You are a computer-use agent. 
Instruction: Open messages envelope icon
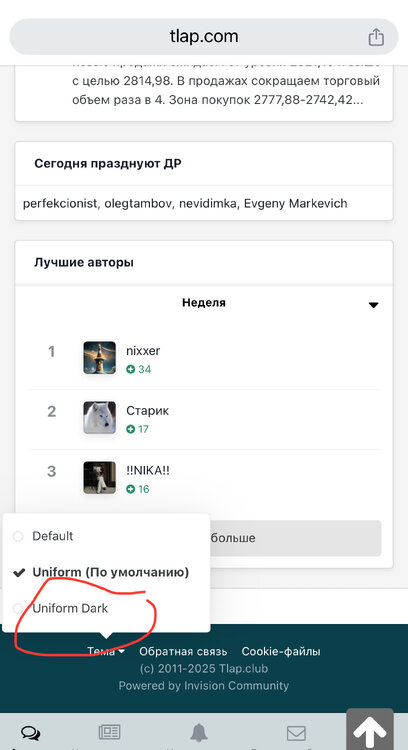296,733
